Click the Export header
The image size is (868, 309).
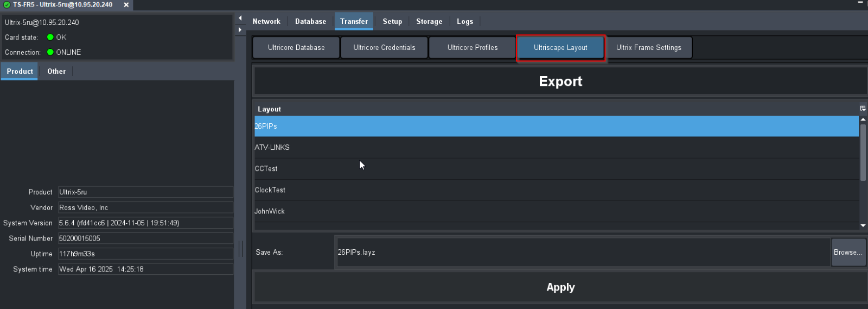click(560, 81)
